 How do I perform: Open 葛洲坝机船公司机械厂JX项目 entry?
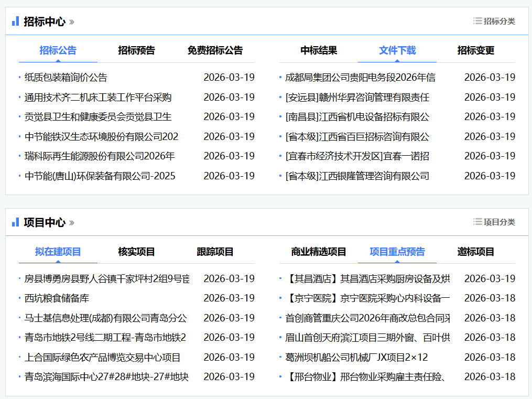click(356, 358)
